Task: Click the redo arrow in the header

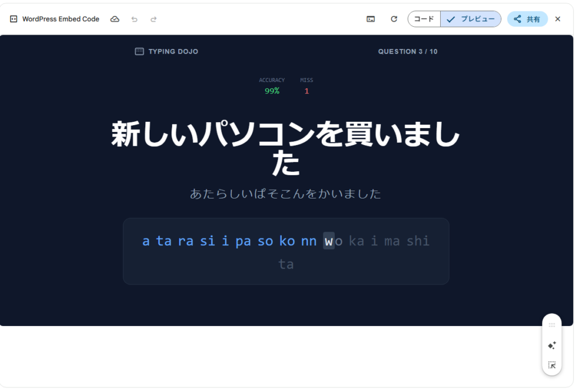Action: coord(153,19)
